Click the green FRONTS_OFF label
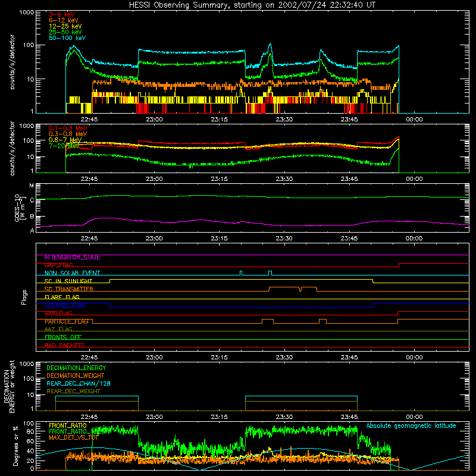The width and height of the screenshot is (476, 476). click(63, 337)
